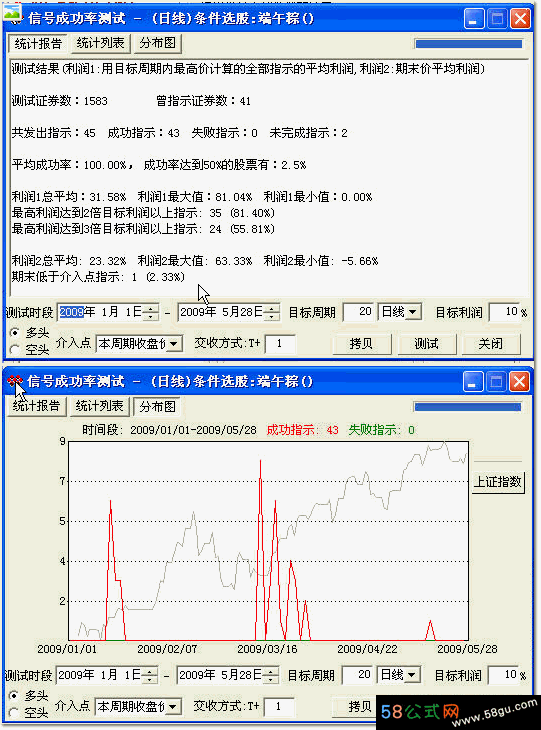Viewport: 541px width, 730px height.
Task: Click the app icon in upper window title bar
Action: click(x=13, y=15)
